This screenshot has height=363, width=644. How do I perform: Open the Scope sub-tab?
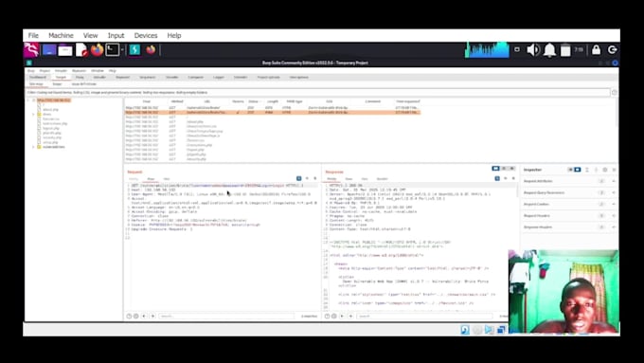click(x=57, y=83)
